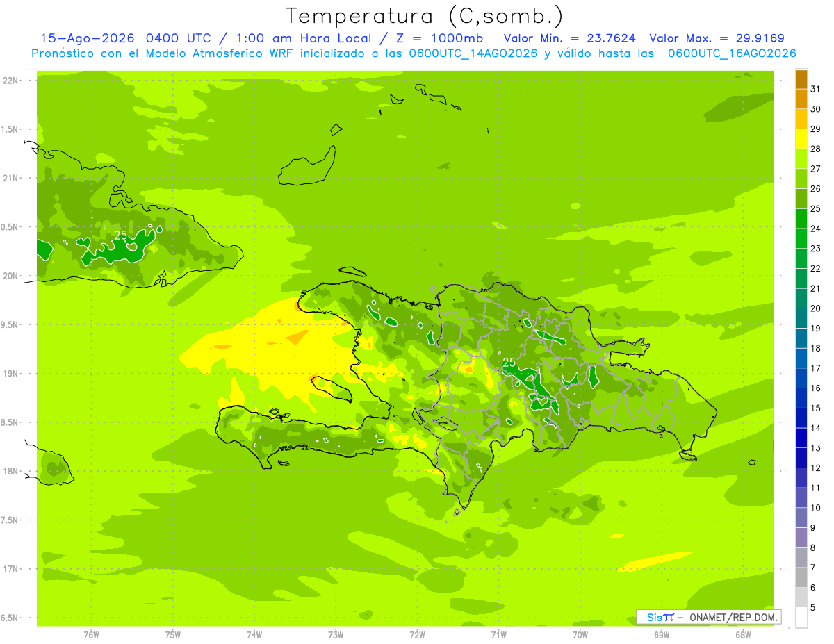Select valid-until time '0600UTC_16AGO2026'
834x644 pixels.
click(x=732, y=53)
